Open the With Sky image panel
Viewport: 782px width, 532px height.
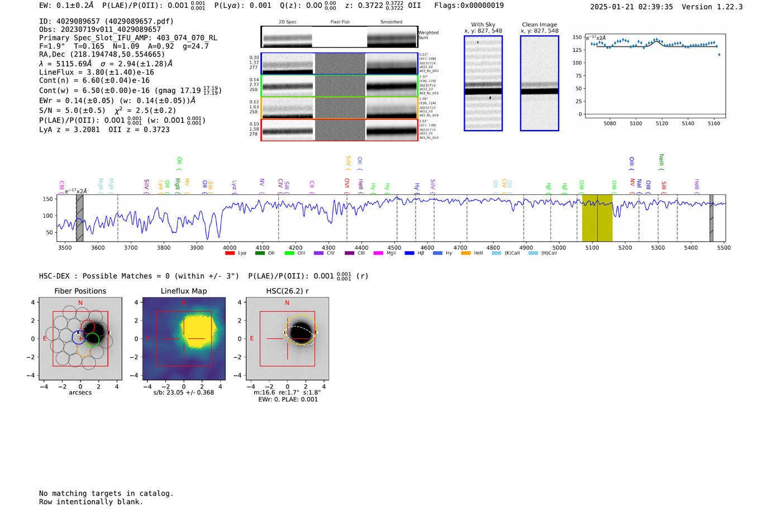tap(483, 83)
